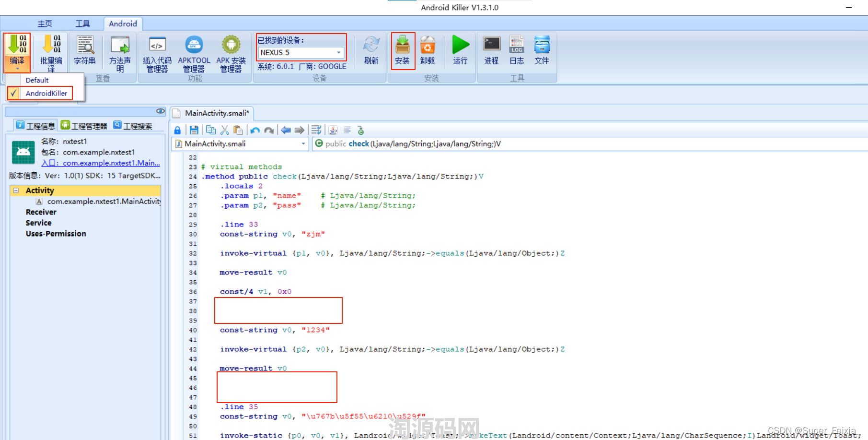Switch to the 主页 tab
Screen dimensions: 868x440
point(45,24)
